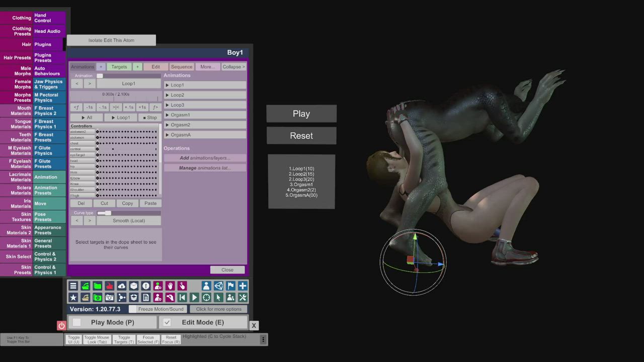Click the blue Unity cube icon

(218, 286)
